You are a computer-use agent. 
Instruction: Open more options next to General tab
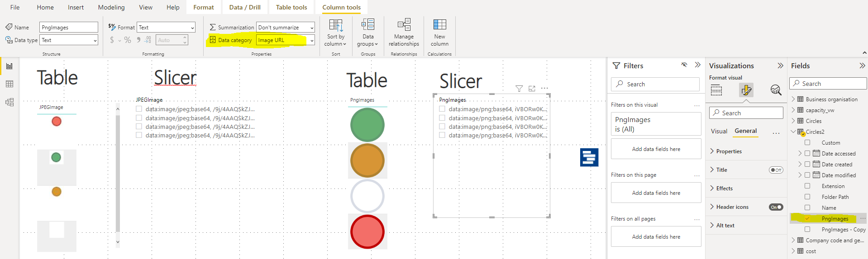click(776, 133)
